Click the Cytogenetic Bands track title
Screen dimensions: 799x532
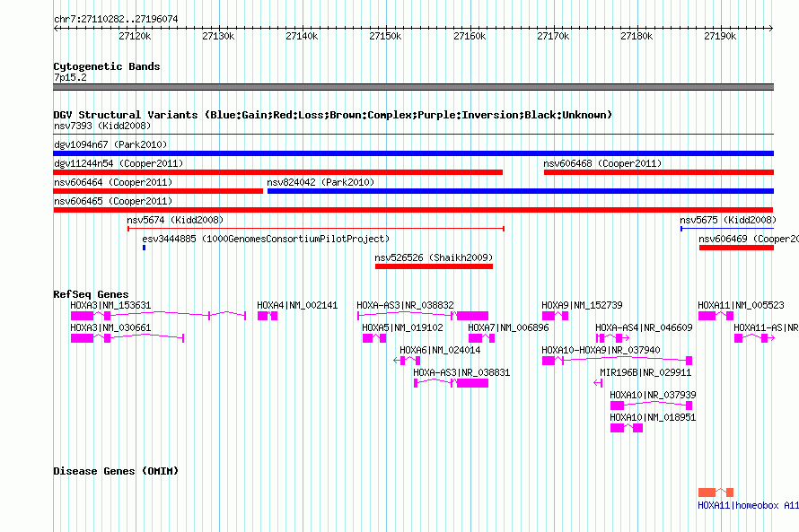tap(107, 66)
